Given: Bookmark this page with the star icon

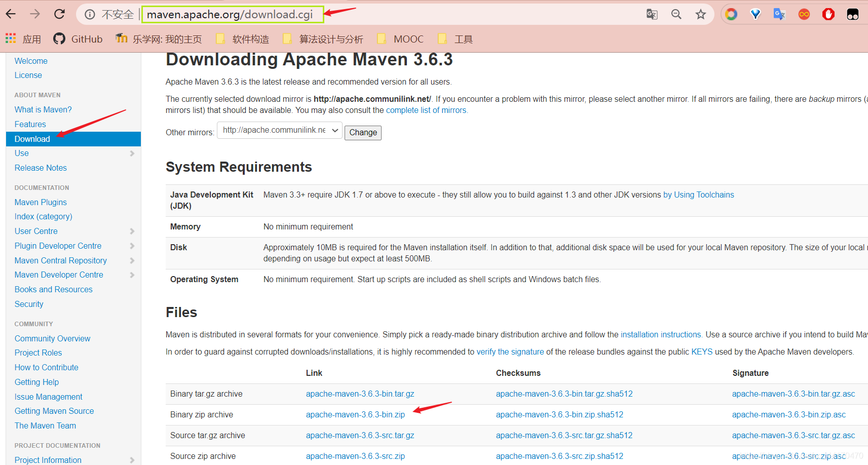Looking at the screenshot, I should pyautogui.click(x=701, y=14).
